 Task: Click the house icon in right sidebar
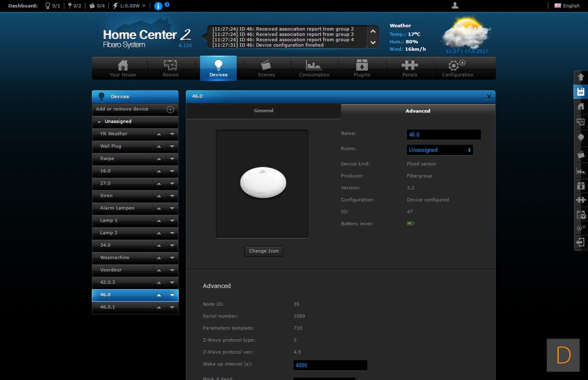581,106
